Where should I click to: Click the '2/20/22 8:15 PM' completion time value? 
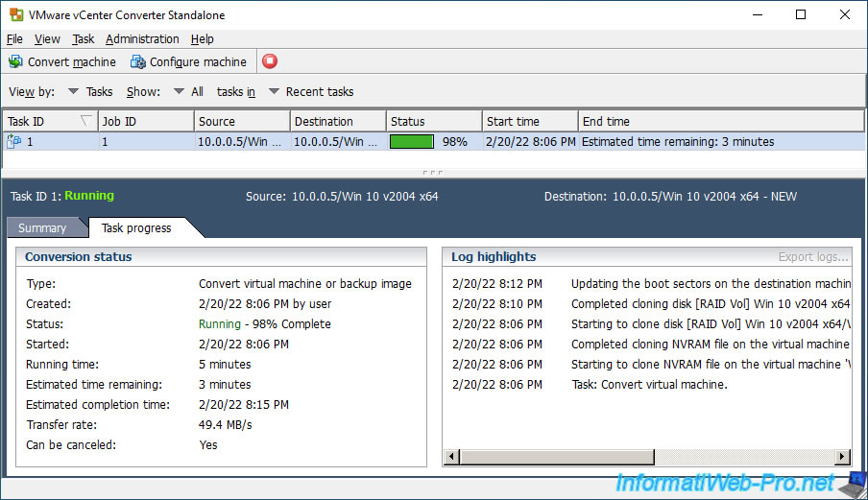[244, 405]
